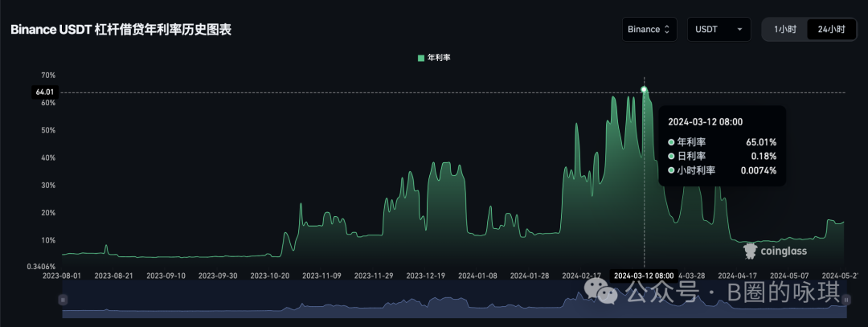Viewport: 868px width, 327px height.
Task: Click the 2023-12-19 date axis label
Action: click(x=426, y=275)
